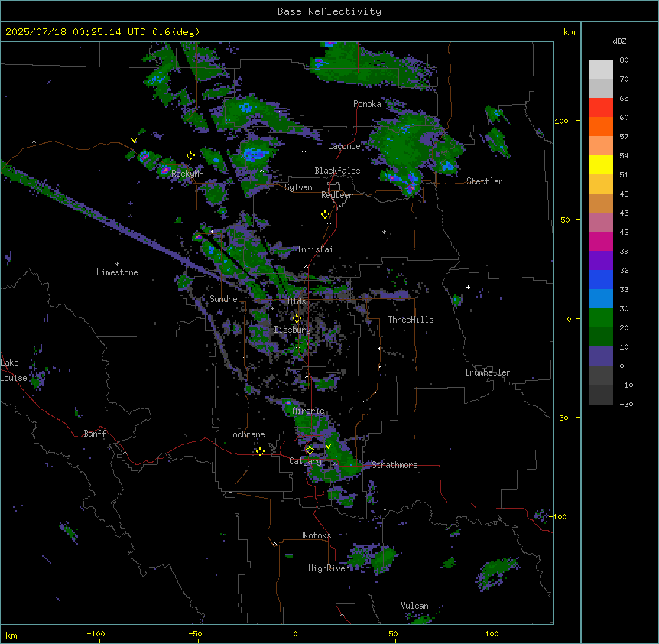Click the Lake Louise label
The image size is (659, 644).
point(14,370)
